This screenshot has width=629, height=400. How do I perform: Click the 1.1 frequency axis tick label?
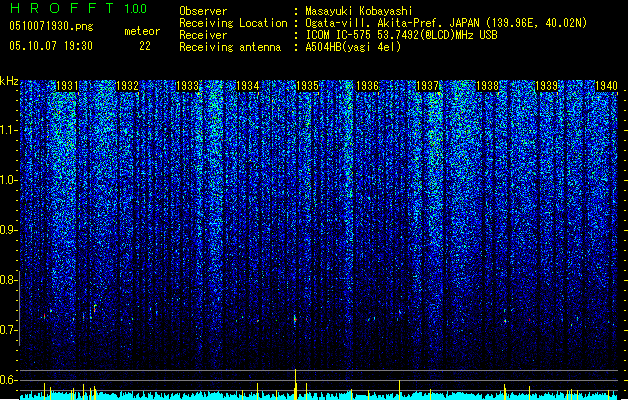click(9, 130)
